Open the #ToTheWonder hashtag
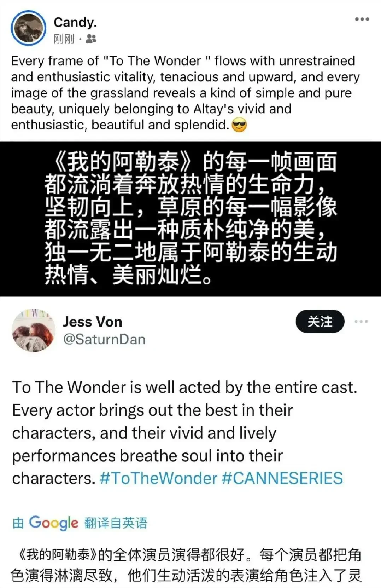 tap(158, 478)
